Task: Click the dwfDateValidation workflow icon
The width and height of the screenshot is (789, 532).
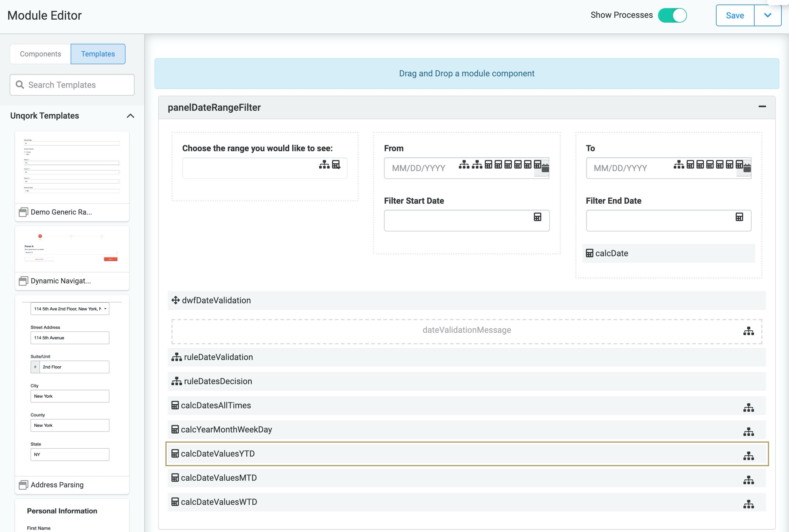Action: (x=175, y=300)
